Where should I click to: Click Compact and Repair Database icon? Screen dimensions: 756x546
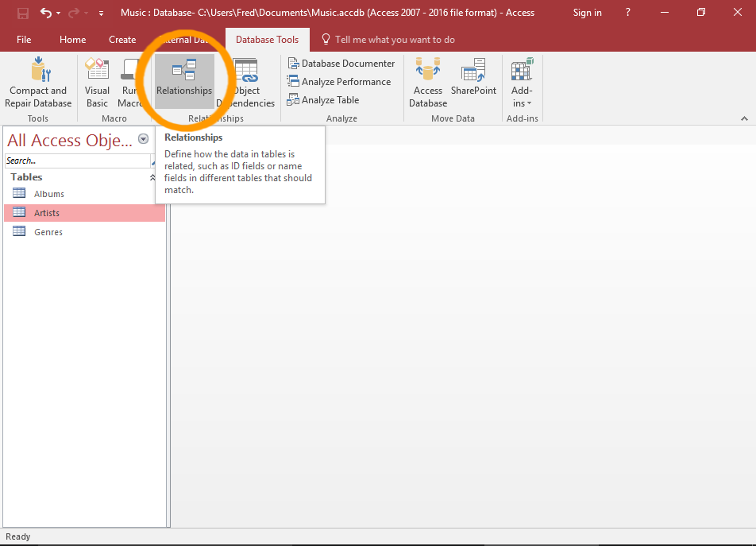tap(40, 69)
